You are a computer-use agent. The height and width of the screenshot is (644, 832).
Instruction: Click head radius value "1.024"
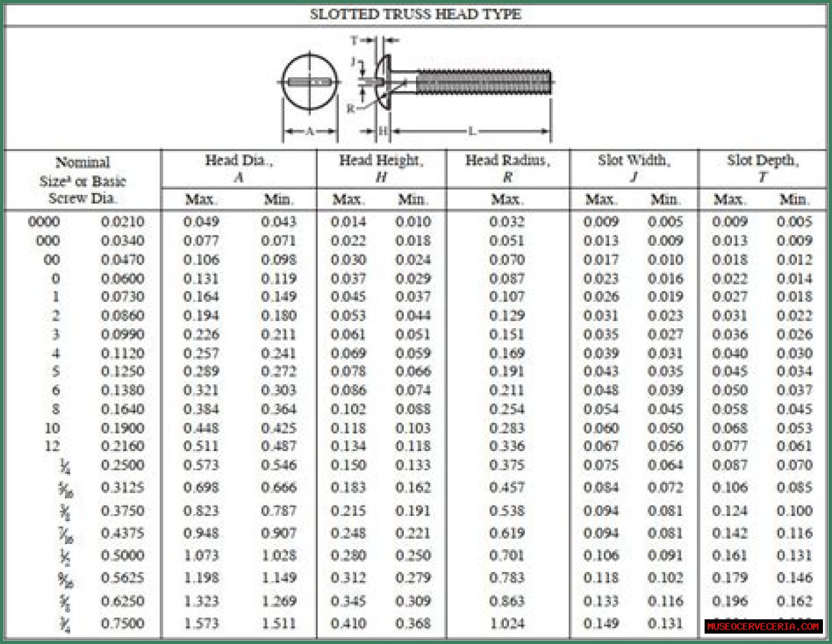pos(507,624)
